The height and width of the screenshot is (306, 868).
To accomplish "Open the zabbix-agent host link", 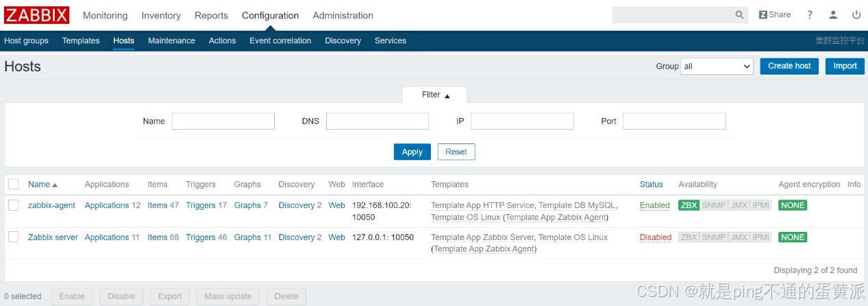I will (x=53, y=205).
